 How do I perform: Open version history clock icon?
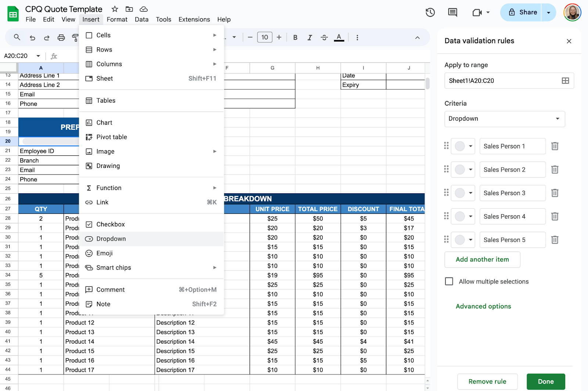click(x=430, y=12)
